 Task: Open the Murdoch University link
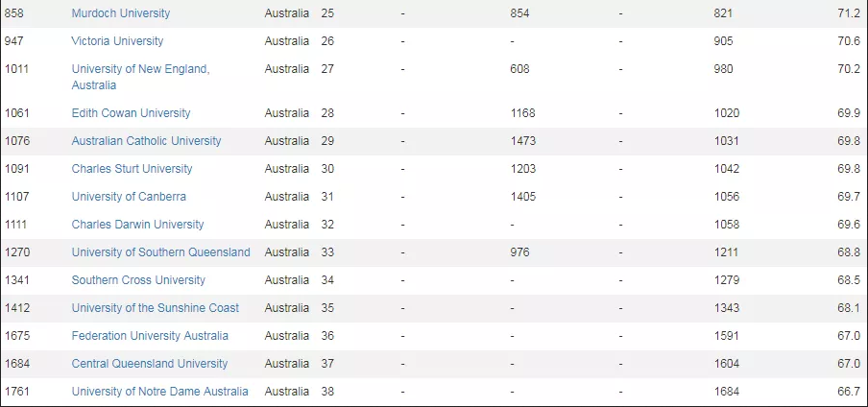[121, 13]
